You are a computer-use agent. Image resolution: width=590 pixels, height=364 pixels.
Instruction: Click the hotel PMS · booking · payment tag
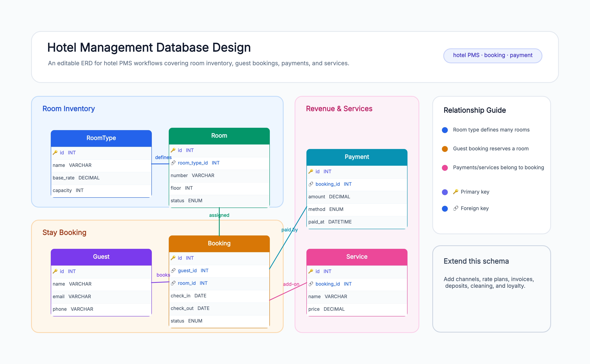click(492, 56)
